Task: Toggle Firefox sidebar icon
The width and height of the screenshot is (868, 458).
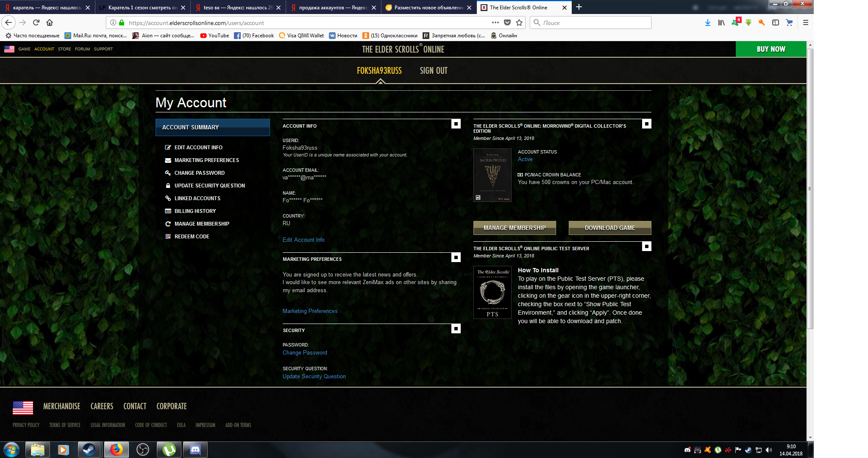Action: [775, 22]
